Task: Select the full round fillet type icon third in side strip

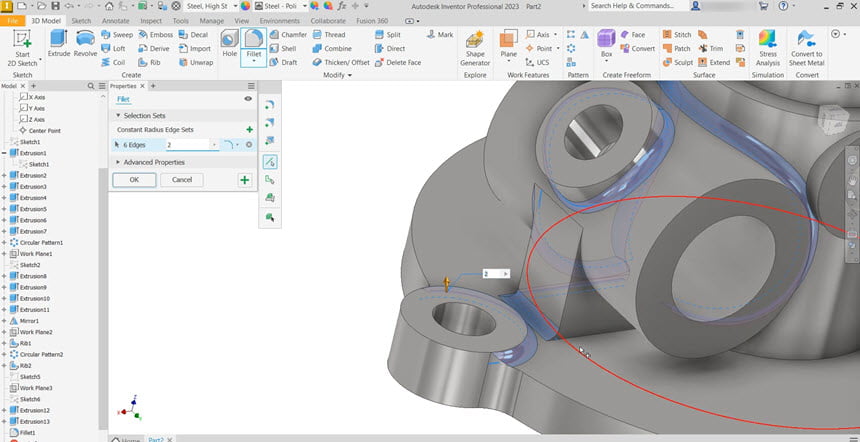Action: pyautogui.click(x=269, y=140)
